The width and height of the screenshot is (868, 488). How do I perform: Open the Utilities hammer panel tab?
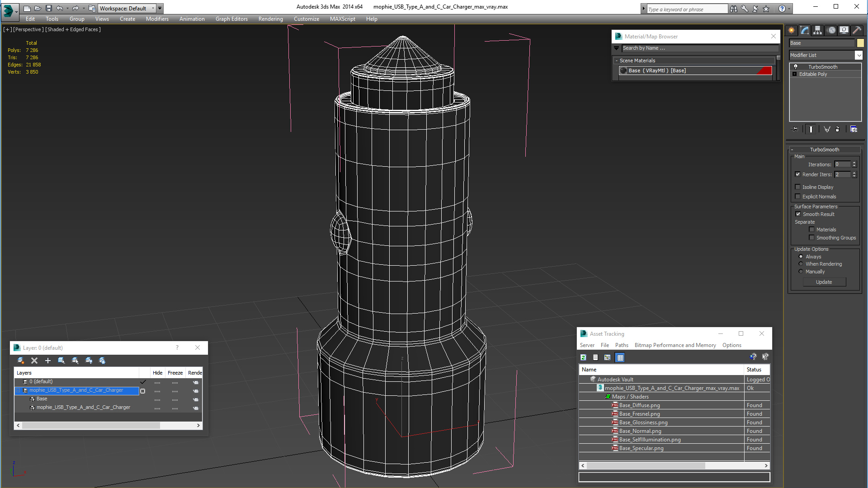point(857,30)
